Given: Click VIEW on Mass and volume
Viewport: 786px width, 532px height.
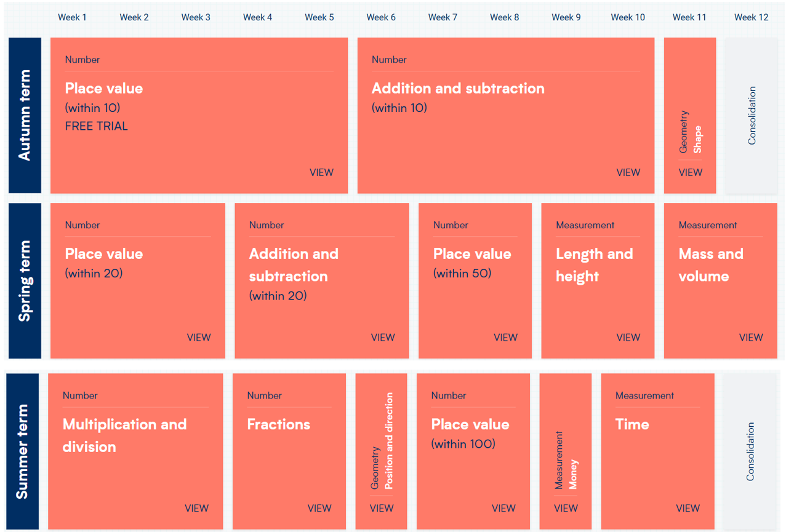Looking at the screenshot, I should tap(750, 338).
